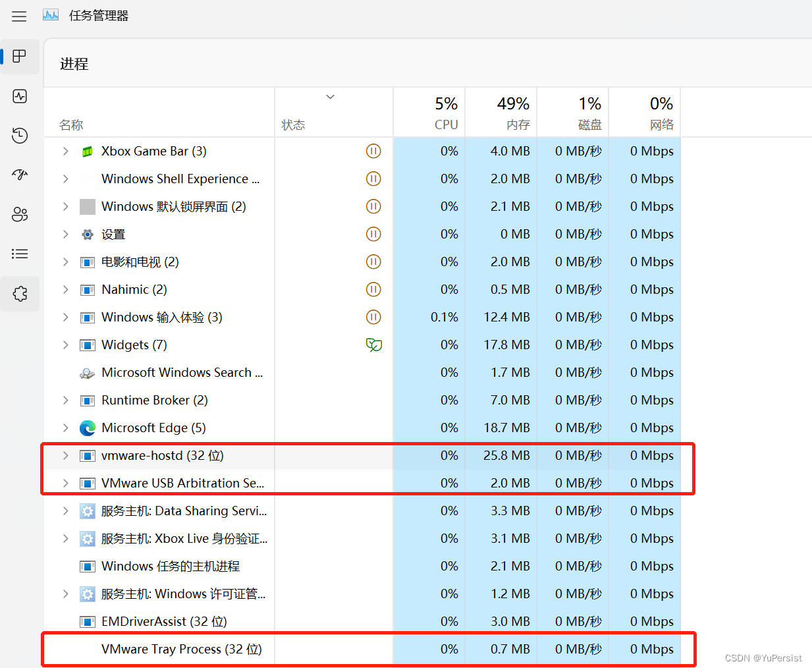Select the VMware Tray Process (32 位) row
This screenshot has width=812, height=668.
click(362, 649)
